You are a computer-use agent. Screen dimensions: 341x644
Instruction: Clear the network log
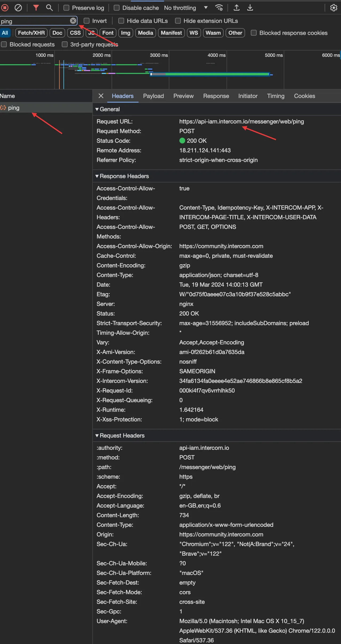click(x=18, y=8)
